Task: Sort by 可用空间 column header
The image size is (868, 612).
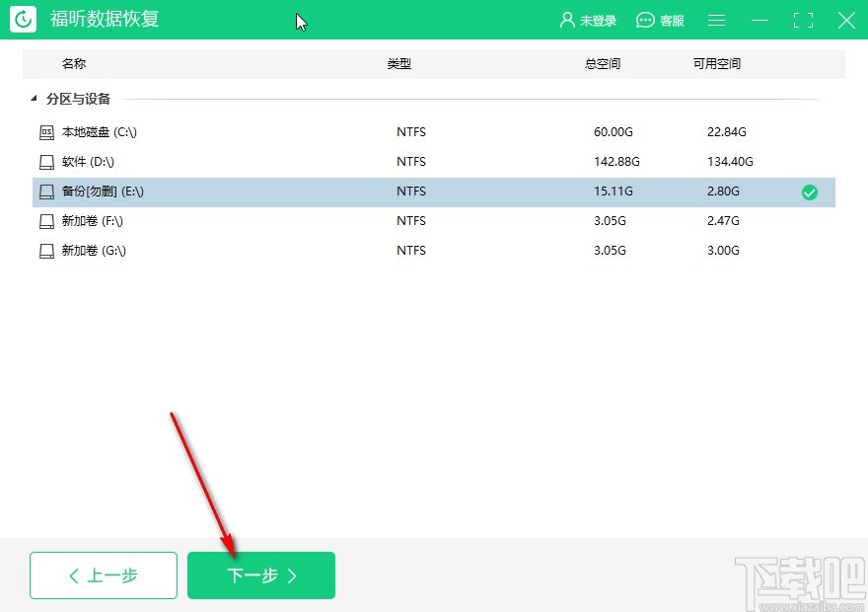Action: pos(717,64)
